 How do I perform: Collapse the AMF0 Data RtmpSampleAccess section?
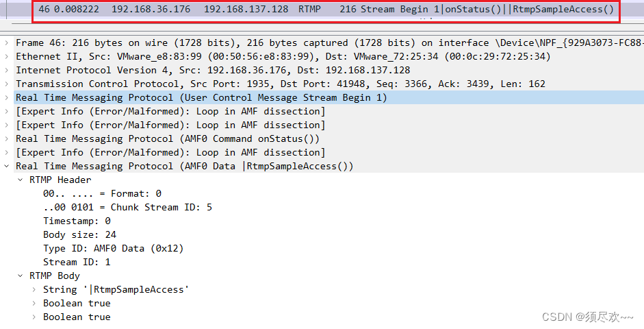click(7, 166)
